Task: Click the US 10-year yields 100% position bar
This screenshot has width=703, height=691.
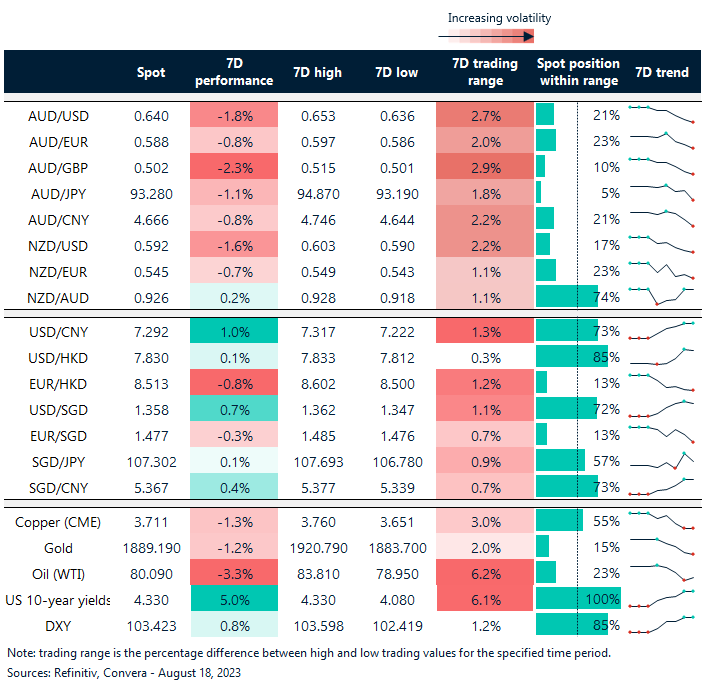Action: 577,599
